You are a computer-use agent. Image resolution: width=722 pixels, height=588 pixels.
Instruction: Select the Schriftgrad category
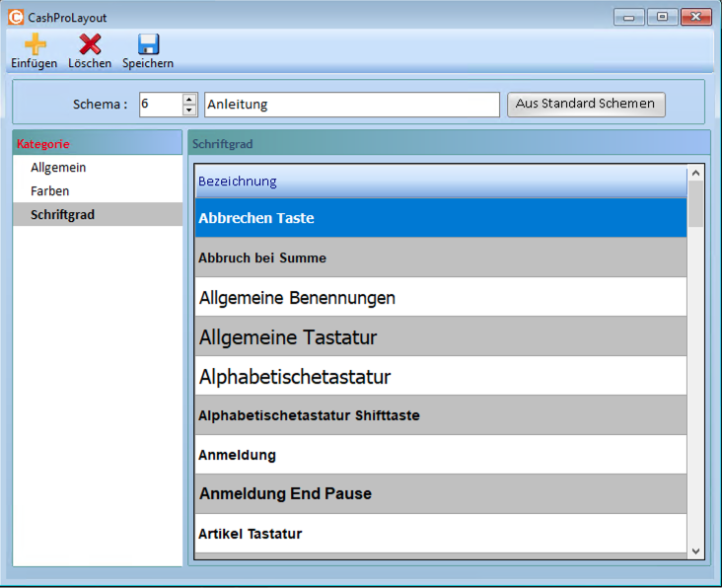tap(62, 214)
